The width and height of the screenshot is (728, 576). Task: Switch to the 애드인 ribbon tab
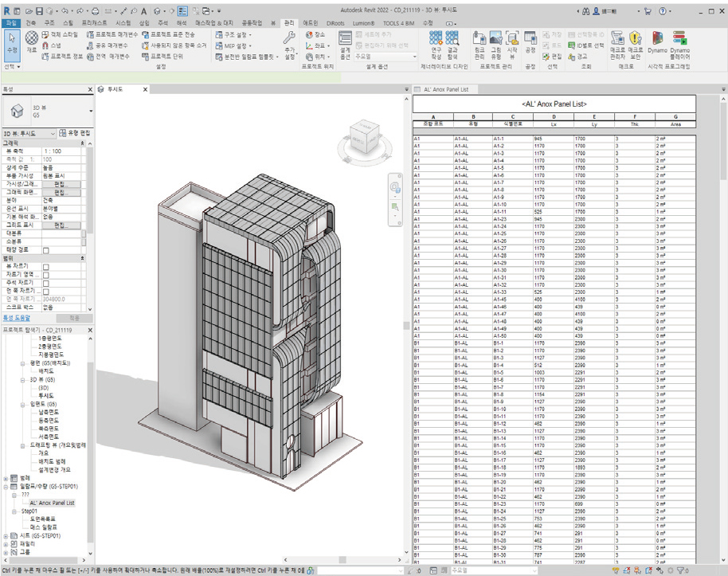coord(310,23)
